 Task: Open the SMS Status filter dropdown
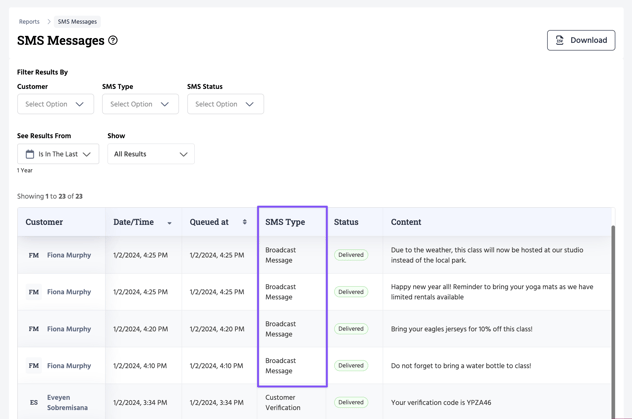point(225,104)
